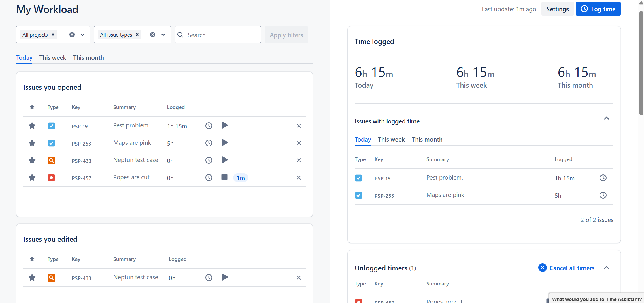Cancel all timers
644x303 pixels.
click(x=566, y=268)
